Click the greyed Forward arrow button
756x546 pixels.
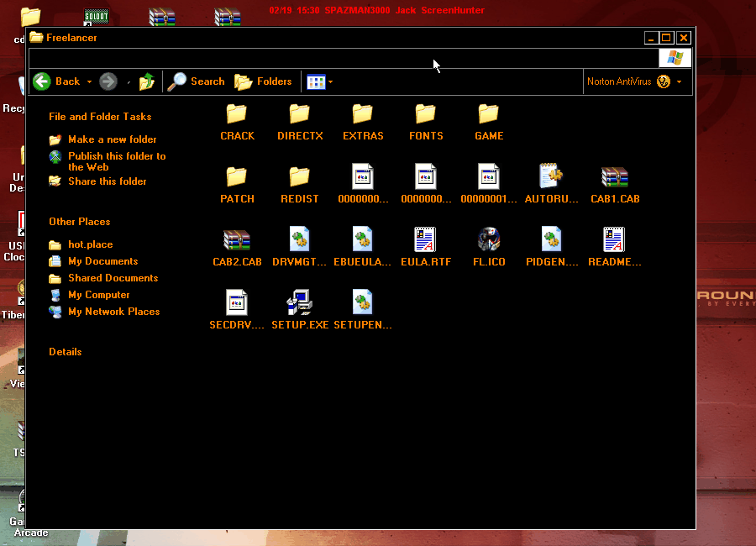pyautogui.click(x=108, y=81)
